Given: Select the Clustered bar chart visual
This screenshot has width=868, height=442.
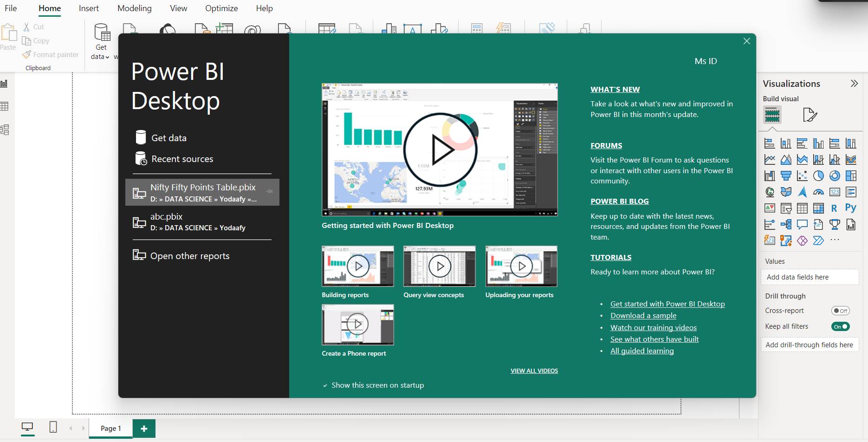Looking at the screenshot, I should pyautogui.click(x=802, y=143).
